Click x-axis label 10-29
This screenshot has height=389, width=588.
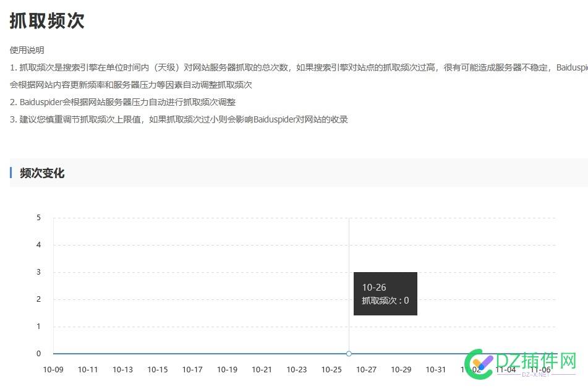pos(401,369)
